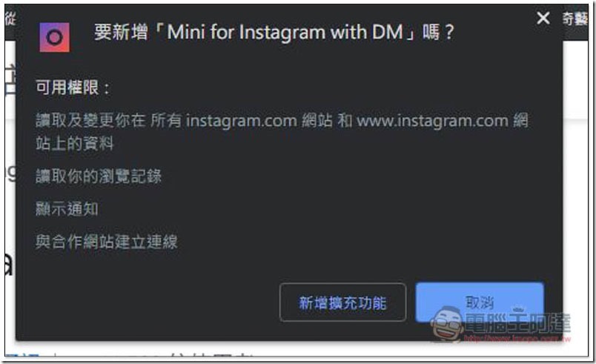596x364 pixels.
Task: Click the 與合作網站建立連線 permission
Action: (107, 242)
